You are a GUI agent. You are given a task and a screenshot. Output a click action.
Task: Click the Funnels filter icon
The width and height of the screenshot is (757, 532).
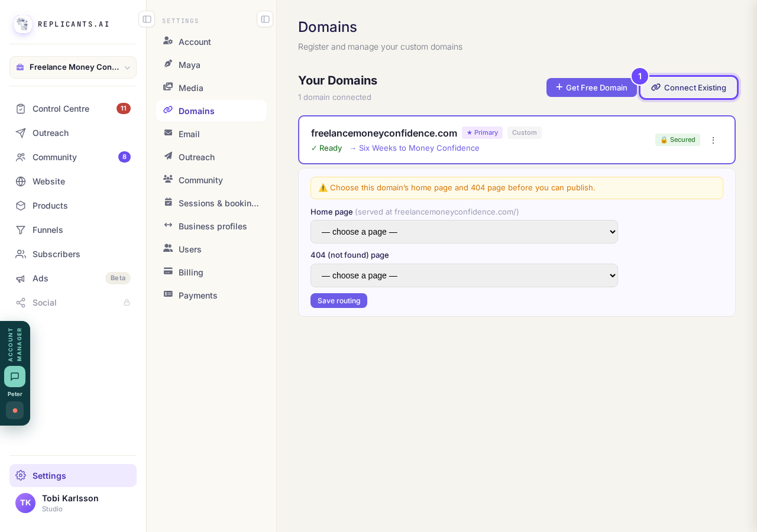click(21, 230)
